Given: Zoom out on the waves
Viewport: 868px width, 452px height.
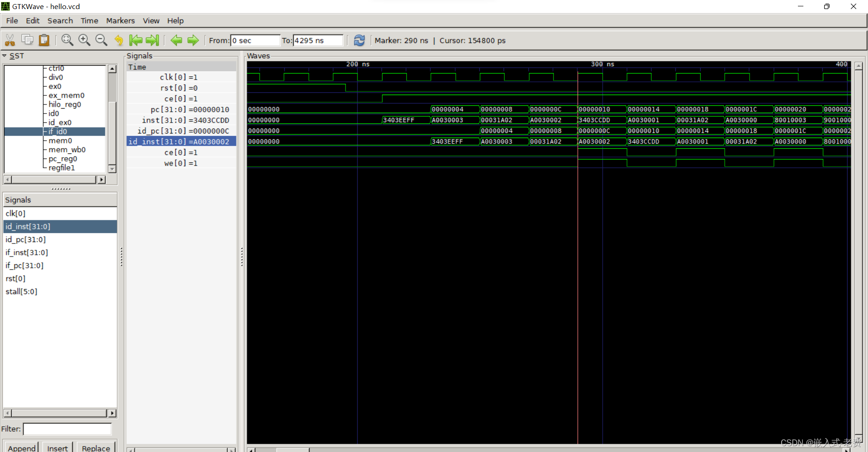Looking at the screenshot, I should (101, 40).
